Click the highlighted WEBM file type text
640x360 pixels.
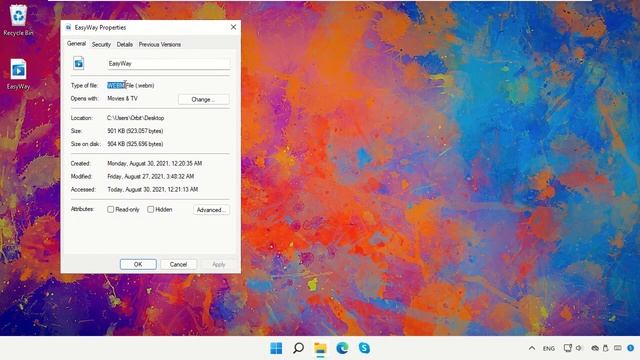(x=116, y=85)
